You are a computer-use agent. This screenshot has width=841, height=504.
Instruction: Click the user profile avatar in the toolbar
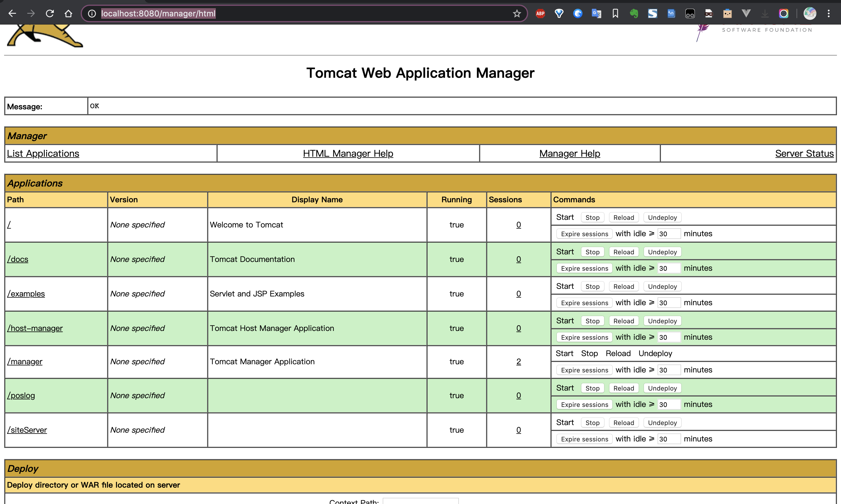(x=809, y=13)
